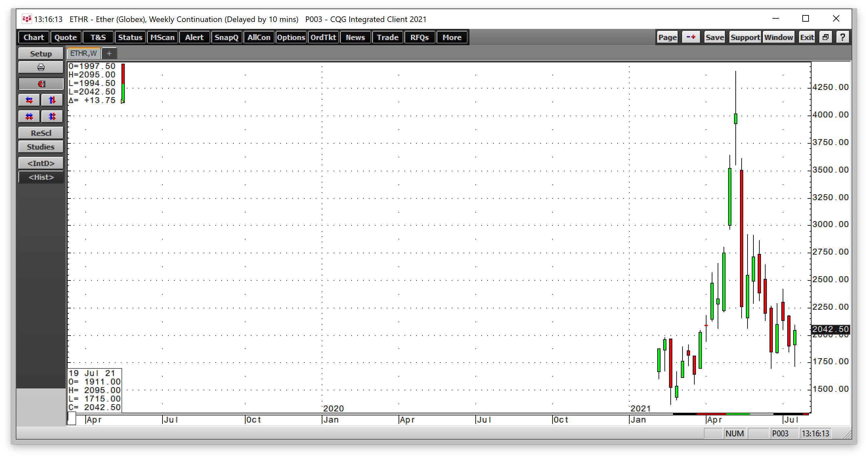
Task: Expand the More toolbar menu
Action: 452,37
